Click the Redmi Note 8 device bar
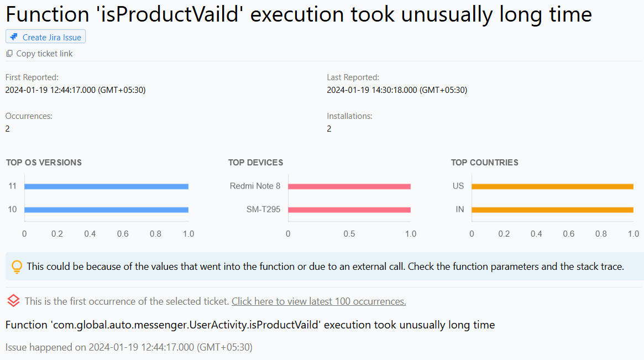644x360 pixels. point(348,186)
